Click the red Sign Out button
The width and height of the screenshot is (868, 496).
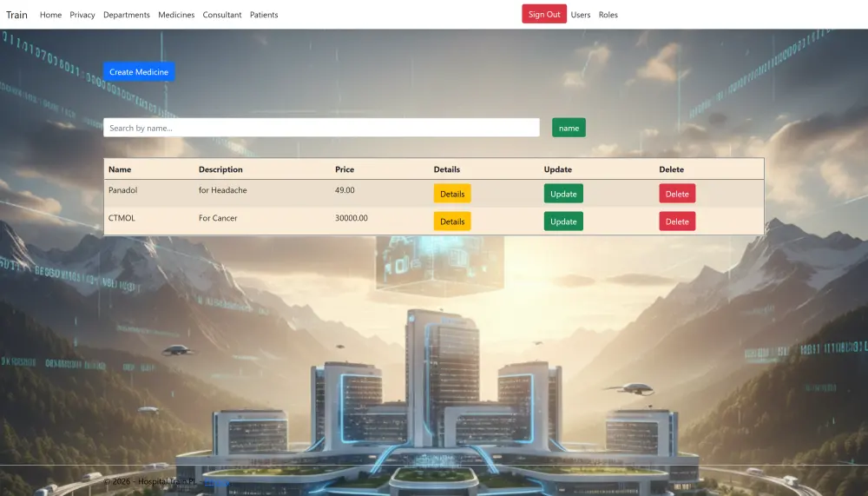click(x=544, y=15)
